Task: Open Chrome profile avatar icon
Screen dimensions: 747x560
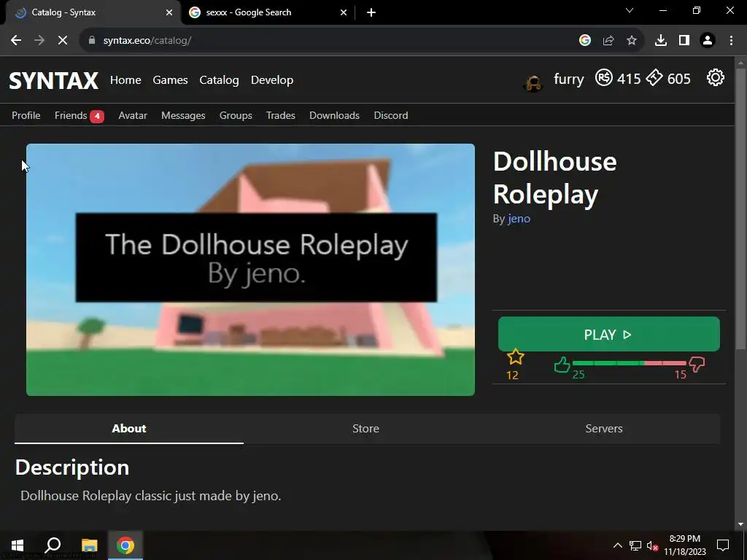Action: (x=708, y=41)
